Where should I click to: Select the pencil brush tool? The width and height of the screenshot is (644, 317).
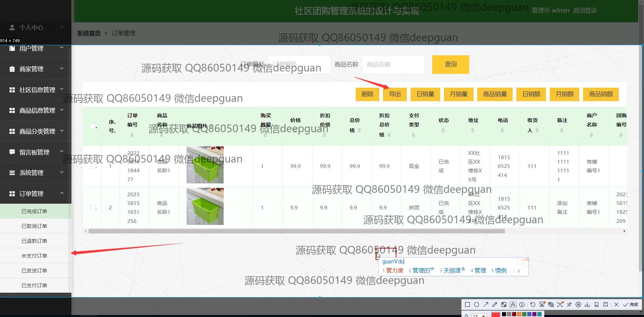(x=495, y=305)
